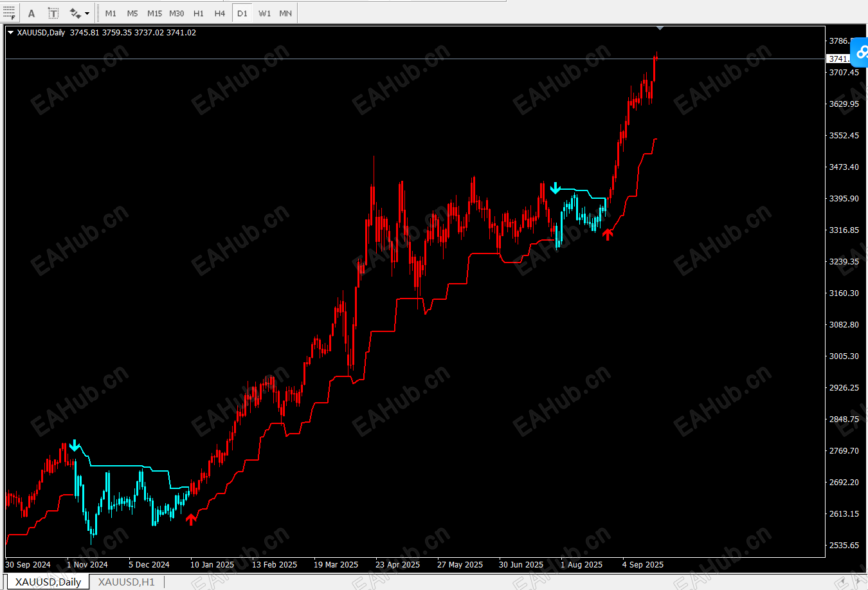This screenshot has width=868, height=590.
Task: Click the 3316.85 price scale label
Action: pyautogui.click(x=844, y=230)
